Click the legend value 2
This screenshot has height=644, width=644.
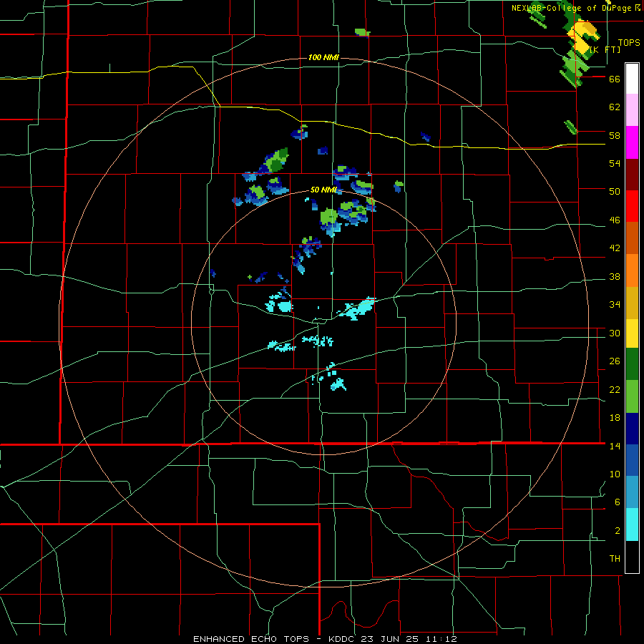pyautogui.click(x=618, y=531)
